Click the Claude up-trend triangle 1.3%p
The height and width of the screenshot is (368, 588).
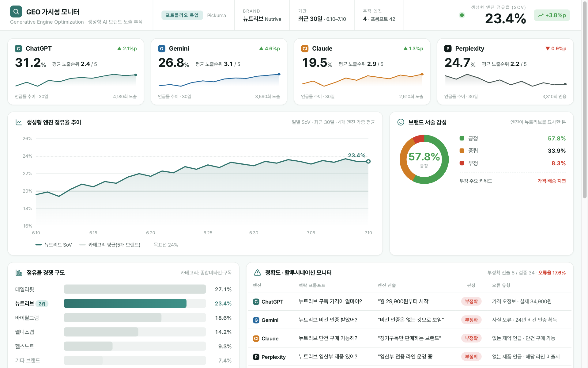point(405,48)
